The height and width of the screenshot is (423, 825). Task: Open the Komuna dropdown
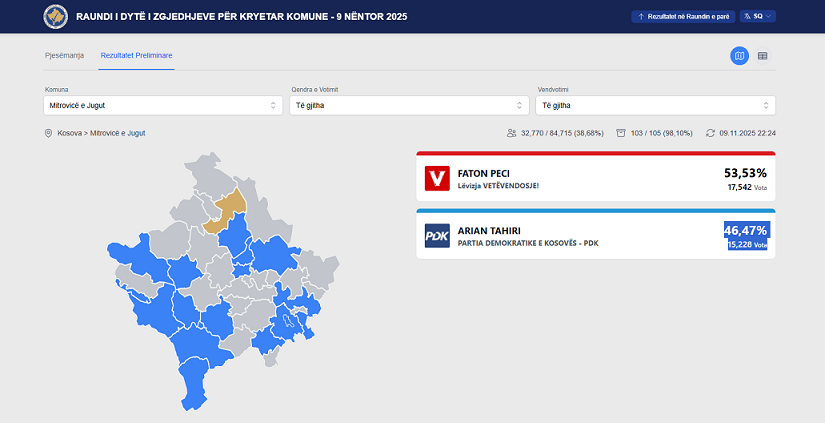click(x=164, y=105)
